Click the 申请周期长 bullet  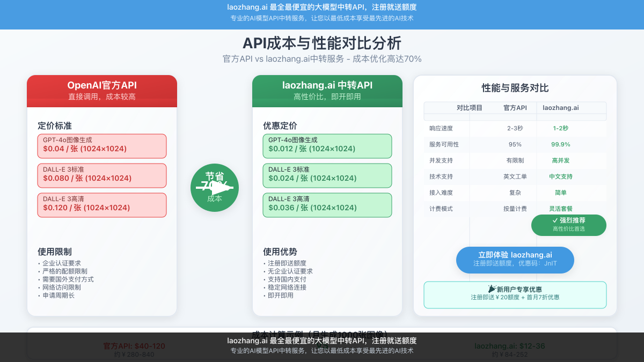[x=57, y=295]
